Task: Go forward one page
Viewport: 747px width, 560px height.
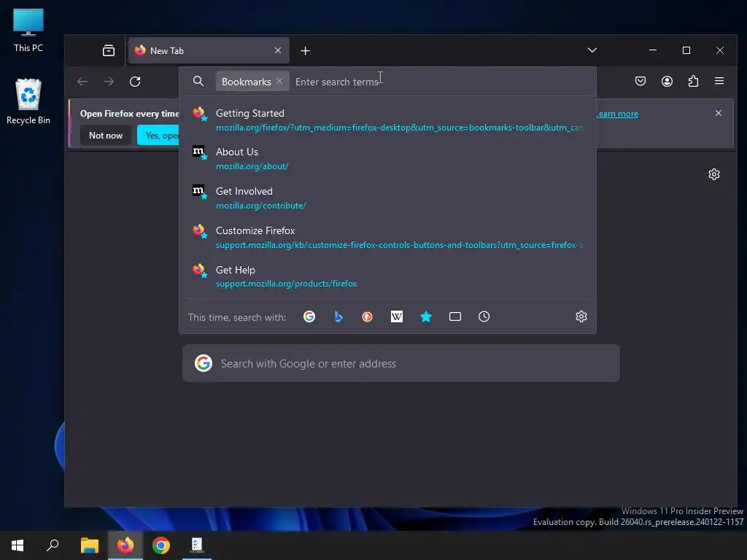Action: click(x=109, y=82)
